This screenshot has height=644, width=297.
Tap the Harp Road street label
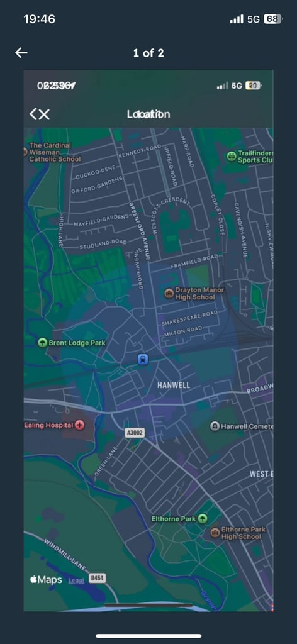186,152
